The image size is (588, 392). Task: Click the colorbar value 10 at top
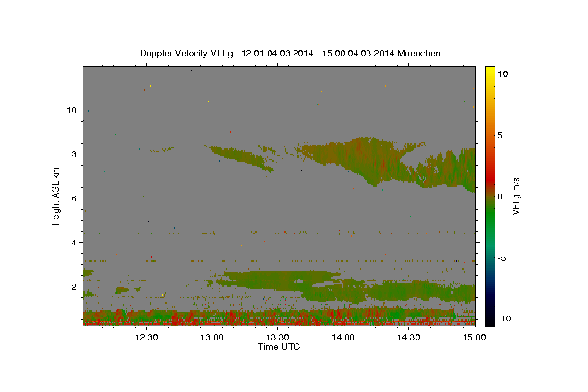pyautogui.click(x=503, y=74)
